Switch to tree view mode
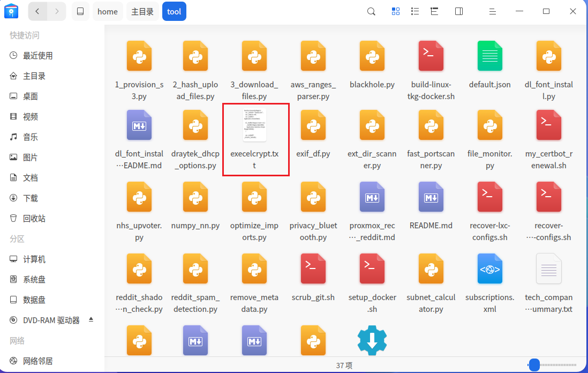This screenshot has width=588, height=373. [434, 11]
